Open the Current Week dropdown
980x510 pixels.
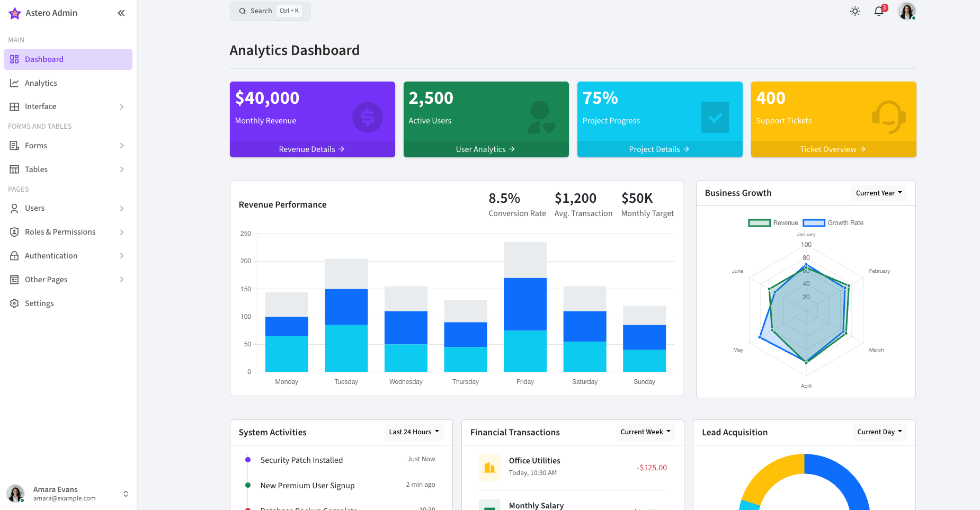click(x=645, y=432)
